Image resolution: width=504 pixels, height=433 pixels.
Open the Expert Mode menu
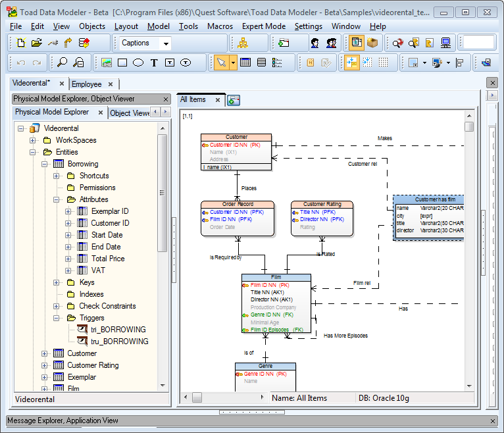tap(263, 26)
